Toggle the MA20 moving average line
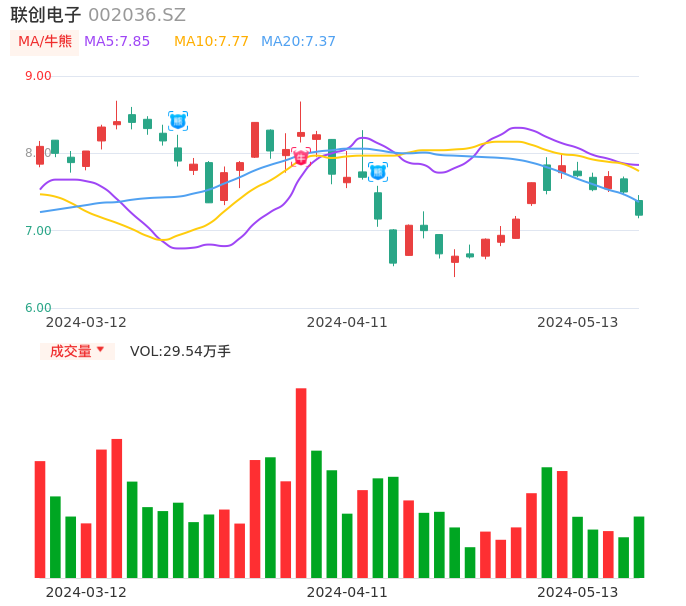The width and height of the screenshot is (686, 606). pos(298,42)
